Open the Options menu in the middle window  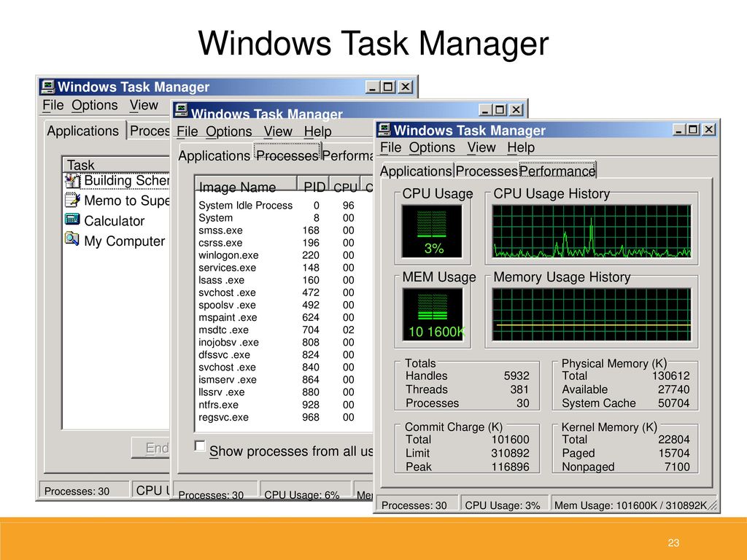point(228,131)
